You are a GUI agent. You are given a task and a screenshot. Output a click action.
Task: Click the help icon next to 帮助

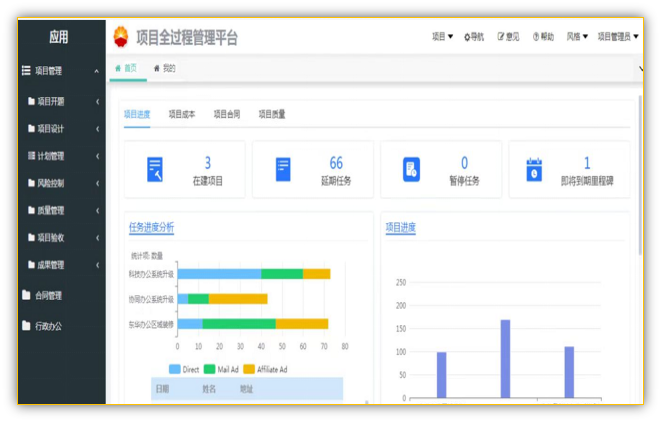pos(536,37)
